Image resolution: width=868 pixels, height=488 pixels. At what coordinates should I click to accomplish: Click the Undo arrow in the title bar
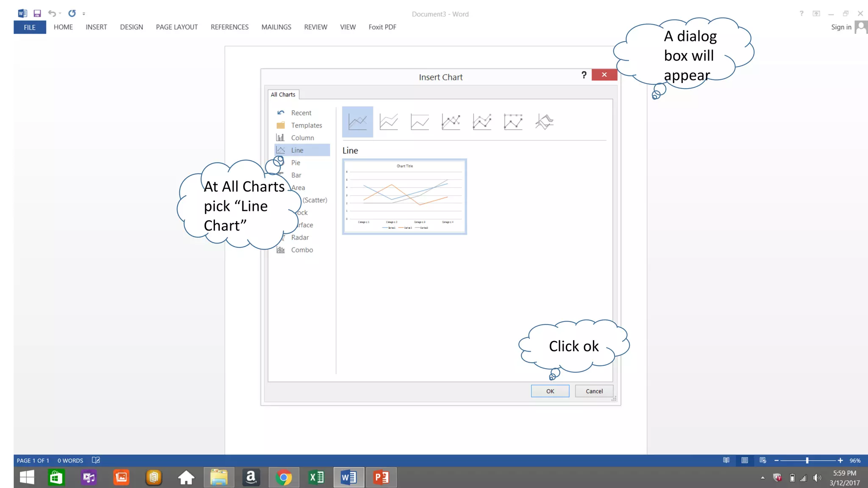tap(51, 14)
